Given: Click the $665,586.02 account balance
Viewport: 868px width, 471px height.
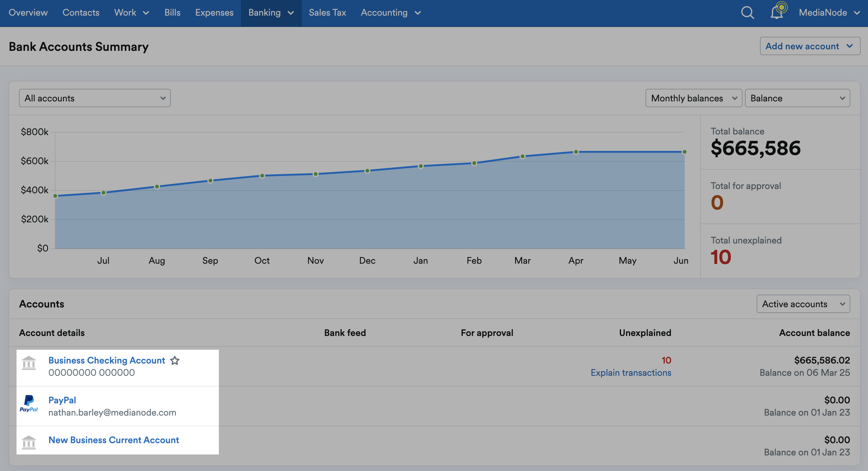Looking at the screenshot, I should [822, 360].
